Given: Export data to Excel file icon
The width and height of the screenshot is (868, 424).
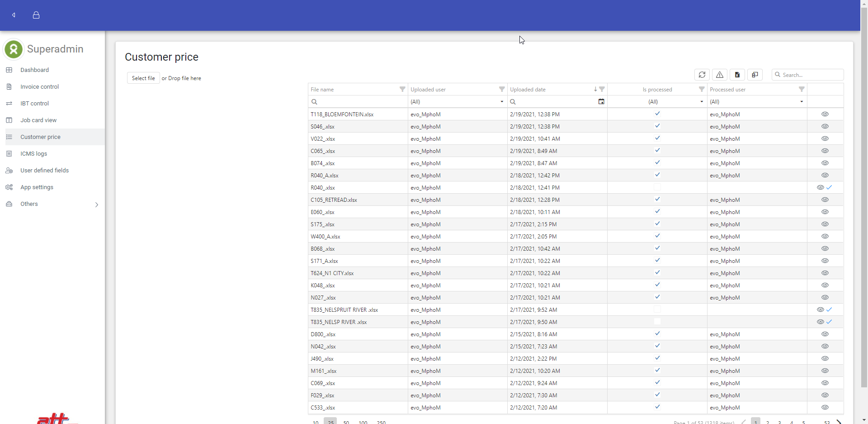Looking at the screenshot, I should click(737, 75).
